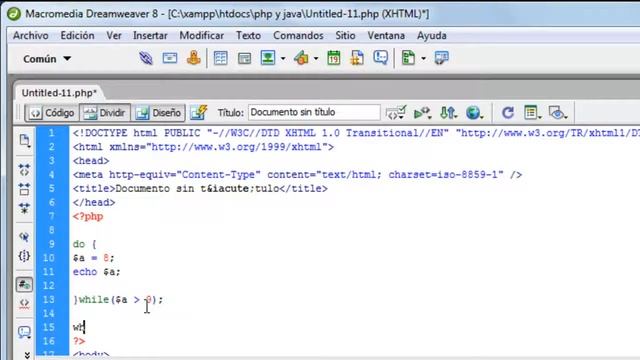This screenshot has height=360, width=640.
Task: Open the Comandos menu
Action: [298, 36]
